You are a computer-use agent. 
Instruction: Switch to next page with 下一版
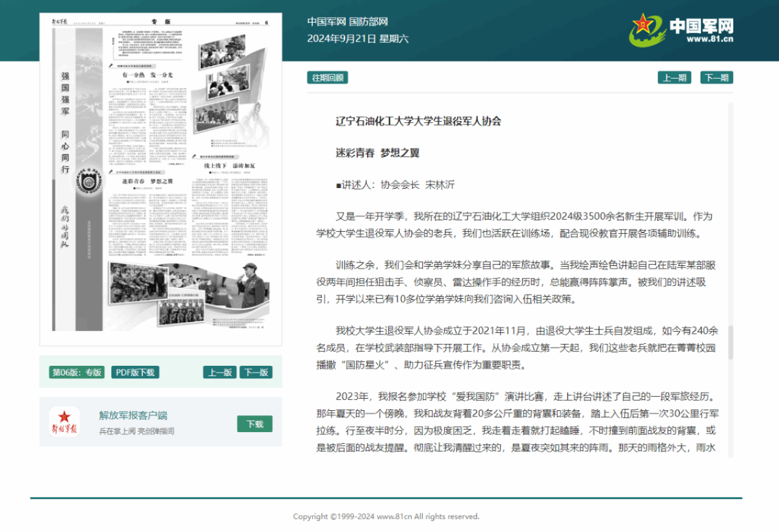click(x=256, y=372)
